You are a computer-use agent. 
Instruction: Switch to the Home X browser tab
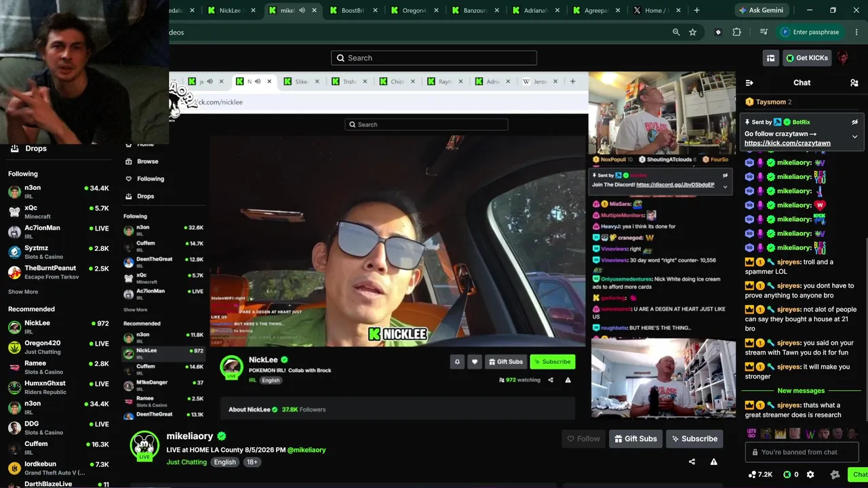pyautogui.click(x=657, y=10)
